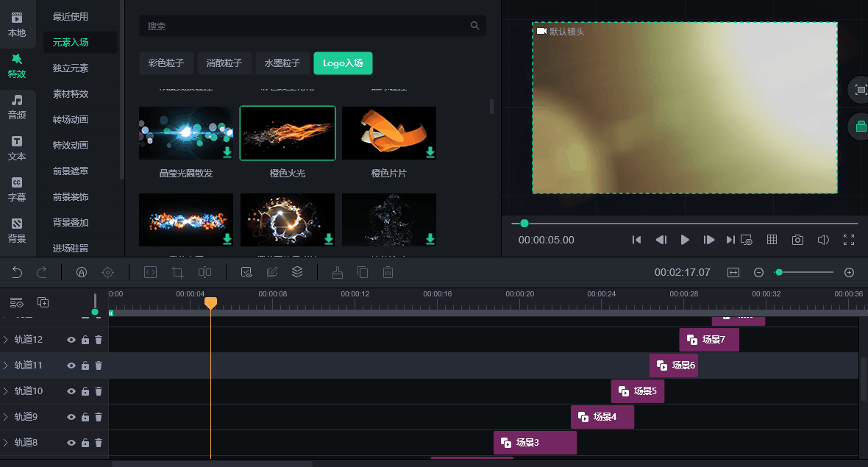The width and height of the screenshot is (868, 467).
Task: Open the 文本 text panel
Action: (17, 149)
